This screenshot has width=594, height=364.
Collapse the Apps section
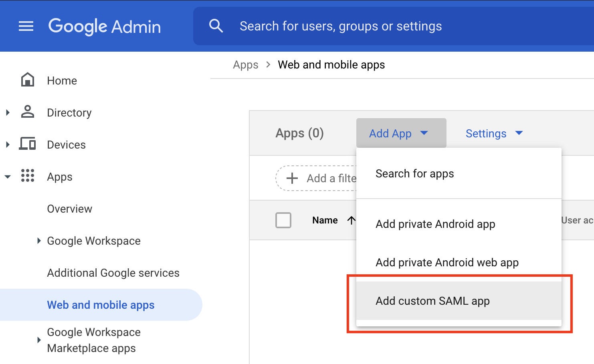pos(7,177)
